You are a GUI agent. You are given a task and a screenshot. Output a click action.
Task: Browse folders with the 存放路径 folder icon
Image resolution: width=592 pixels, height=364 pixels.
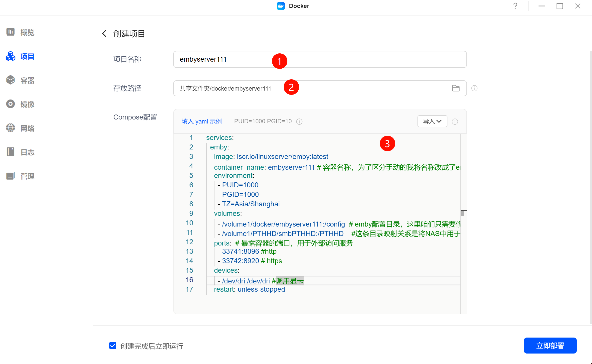456,88
